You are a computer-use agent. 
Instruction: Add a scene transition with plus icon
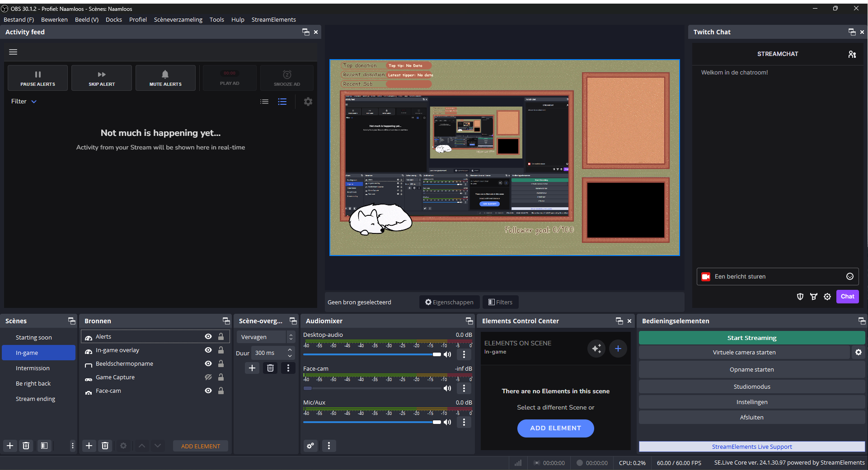(252, 368)
